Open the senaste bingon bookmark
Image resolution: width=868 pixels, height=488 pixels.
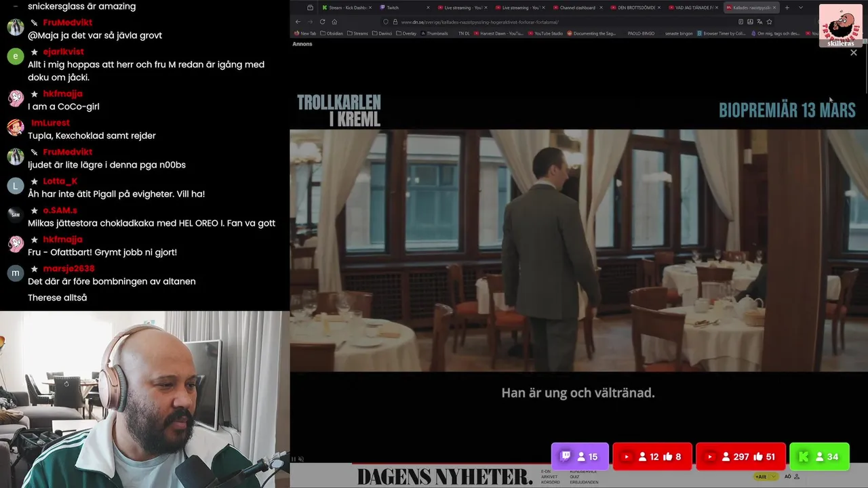(x=679, y=33)
